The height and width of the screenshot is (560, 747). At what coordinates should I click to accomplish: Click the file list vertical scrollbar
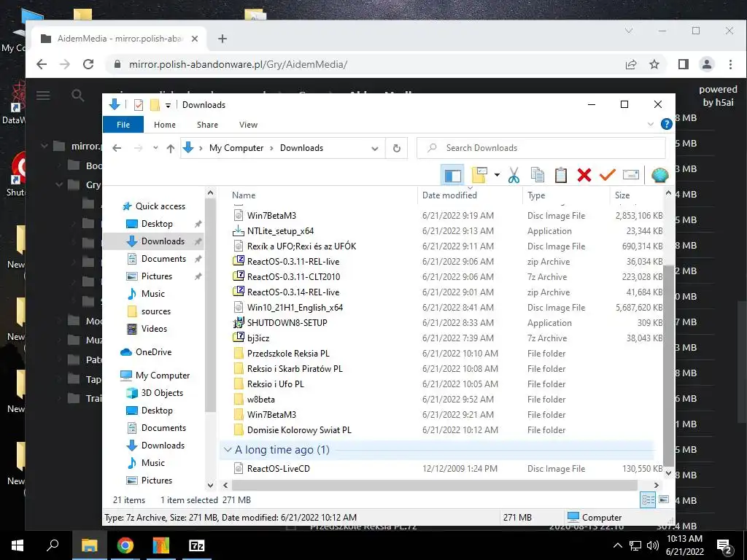click(669, 365)
